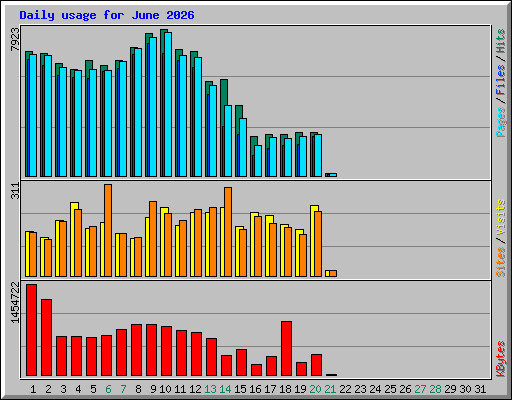The width and height of the screenshot is (512, 400).
Task: Click the day 10 cyan pages bar
Action: click(x=168, y=104)
